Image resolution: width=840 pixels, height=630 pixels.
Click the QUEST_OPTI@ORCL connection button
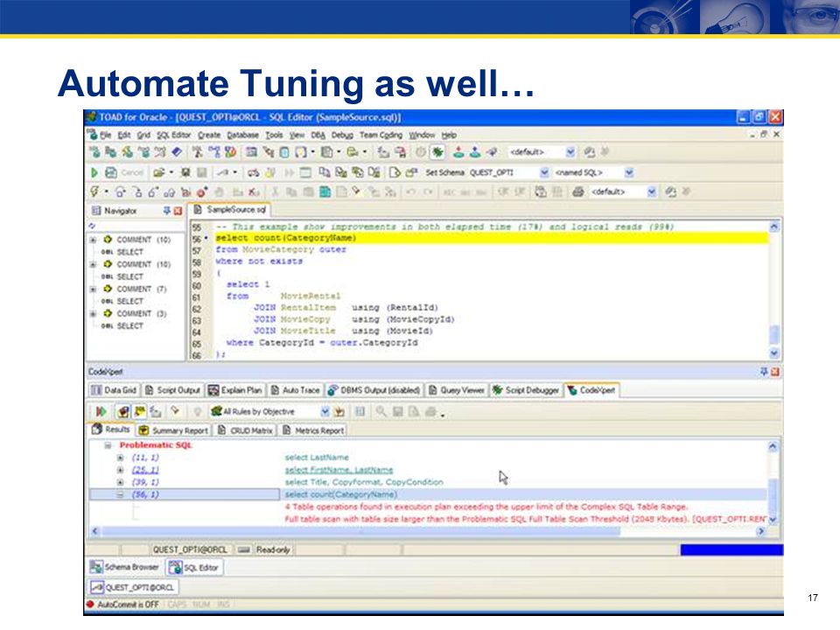133,587
